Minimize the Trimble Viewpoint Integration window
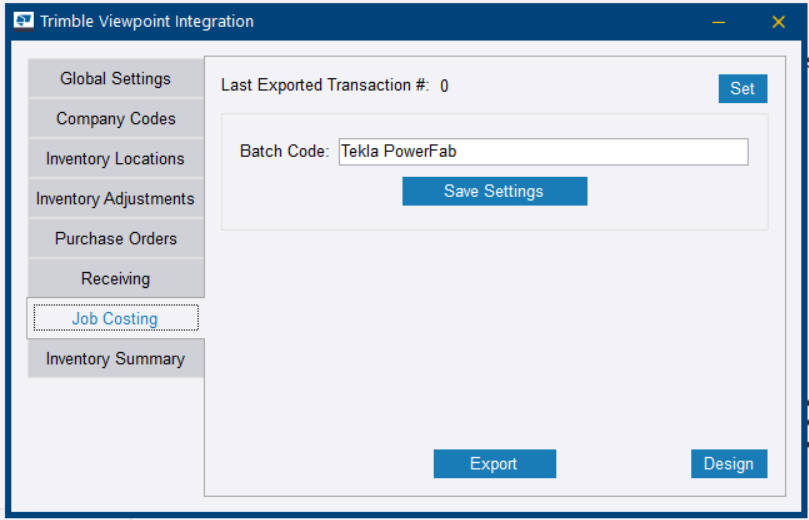 [718, 22]
